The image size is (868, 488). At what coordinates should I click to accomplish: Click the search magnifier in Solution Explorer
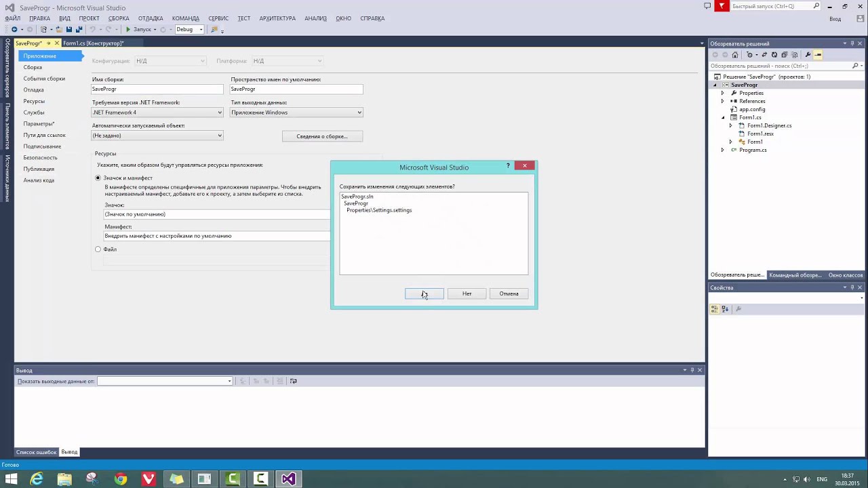[x=855, y=66]
